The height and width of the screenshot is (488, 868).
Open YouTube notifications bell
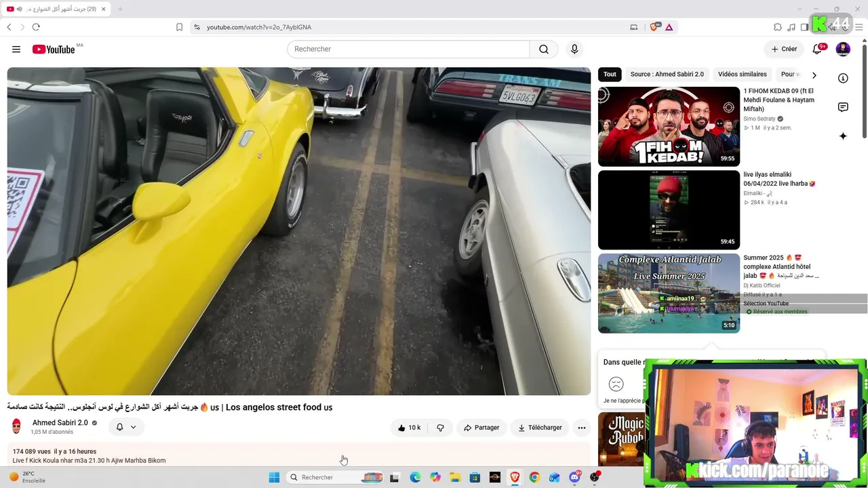(818, 49)
